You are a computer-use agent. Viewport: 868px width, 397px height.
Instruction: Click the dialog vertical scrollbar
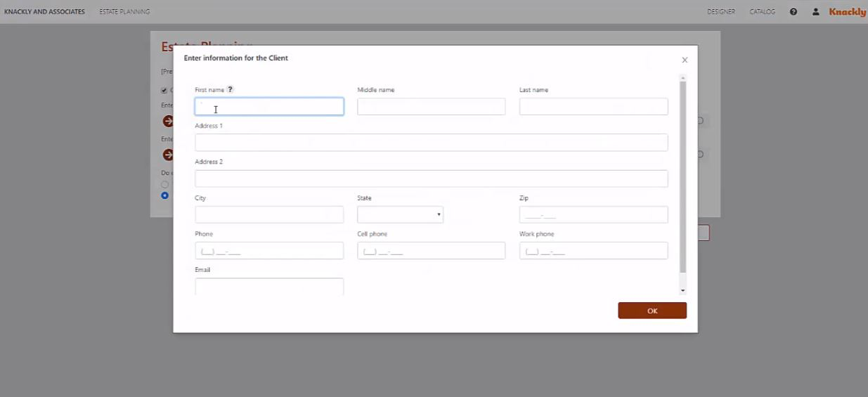pos(682,177)
